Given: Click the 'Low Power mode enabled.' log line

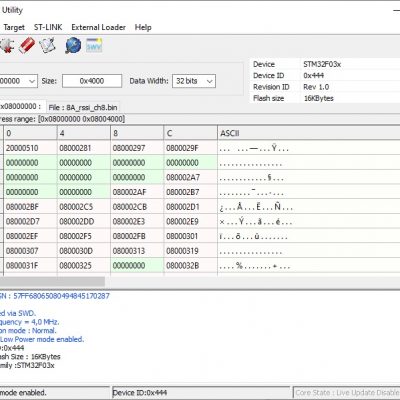Looking at the screenshot, I should click(42, 339).
